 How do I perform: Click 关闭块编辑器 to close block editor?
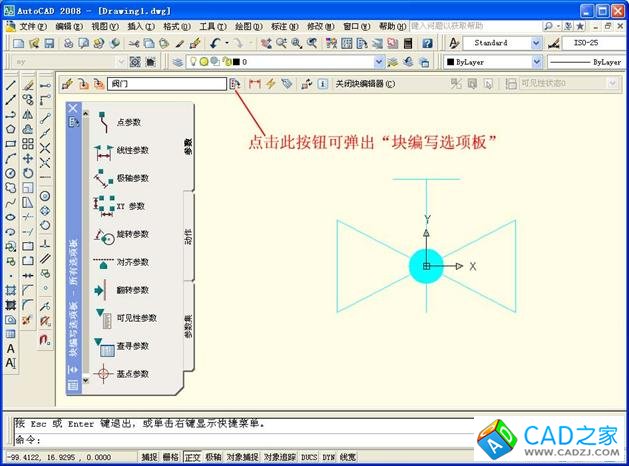(365, 84)
